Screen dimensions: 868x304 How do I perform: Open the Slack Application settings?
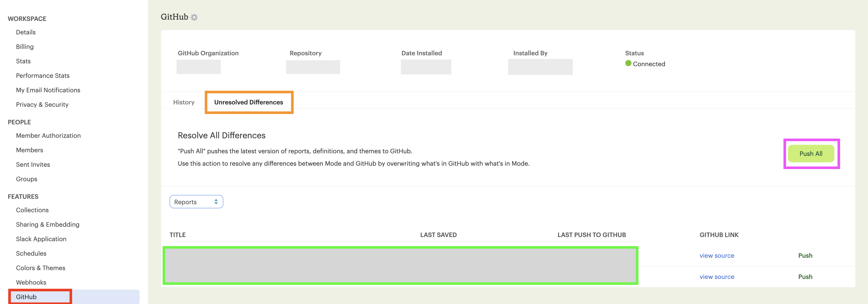pos(41,239)
